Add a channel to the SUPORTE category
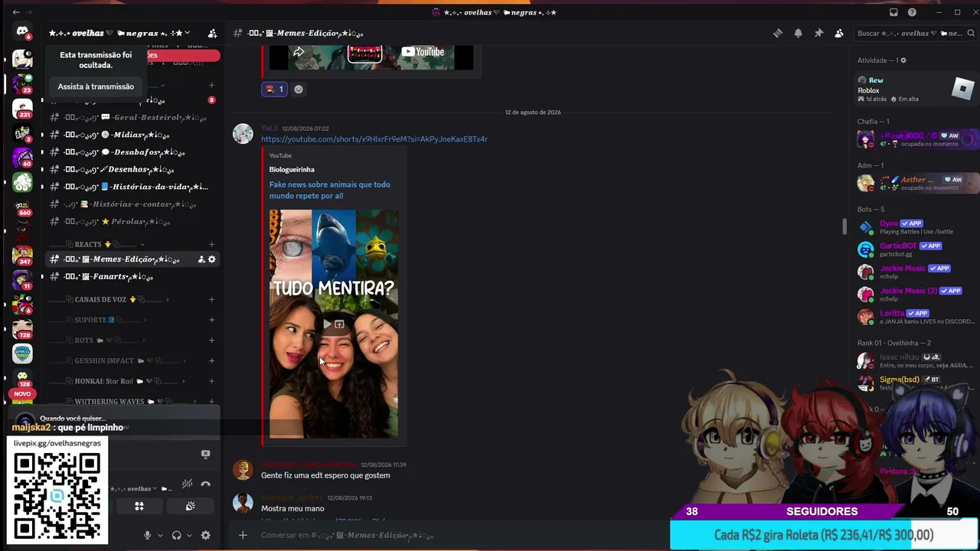 click(212, 320)
